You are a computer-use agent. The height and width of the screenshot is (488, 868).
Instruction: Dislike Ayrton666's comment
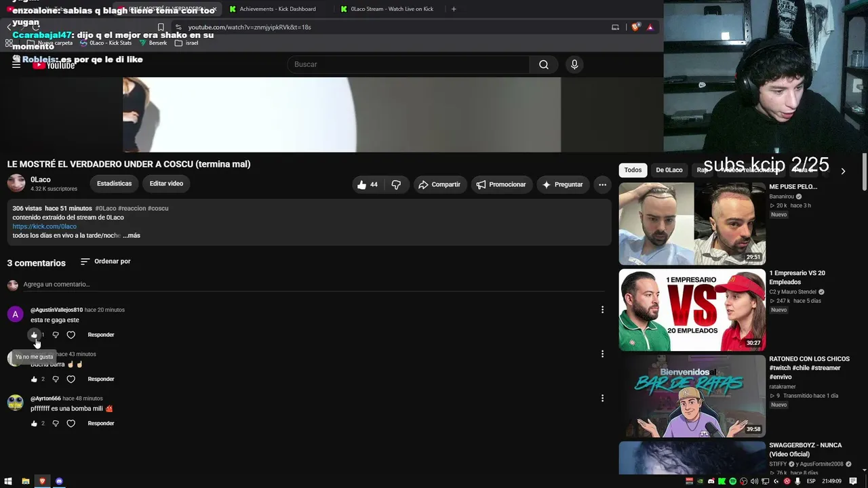pos(56,424)
